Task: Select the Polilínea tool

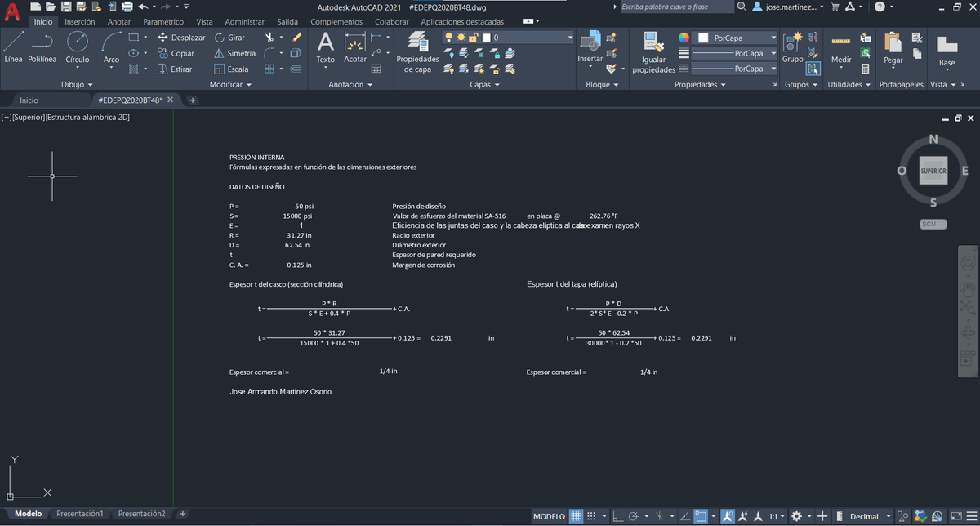Action: pyautogui.click(x=42, y=47)
